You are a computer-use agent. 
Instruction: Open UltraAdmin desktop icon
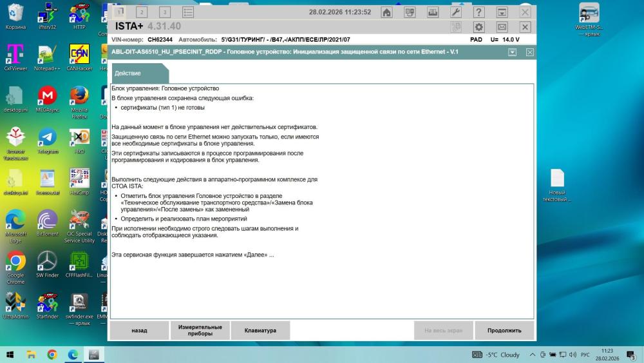15,306
